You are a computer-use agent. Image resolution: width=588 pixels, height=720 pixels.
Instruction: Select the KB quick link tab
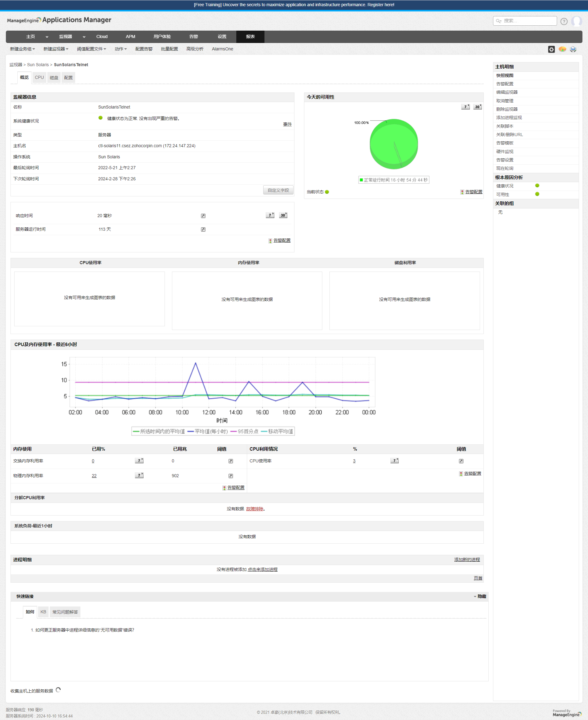43,612
